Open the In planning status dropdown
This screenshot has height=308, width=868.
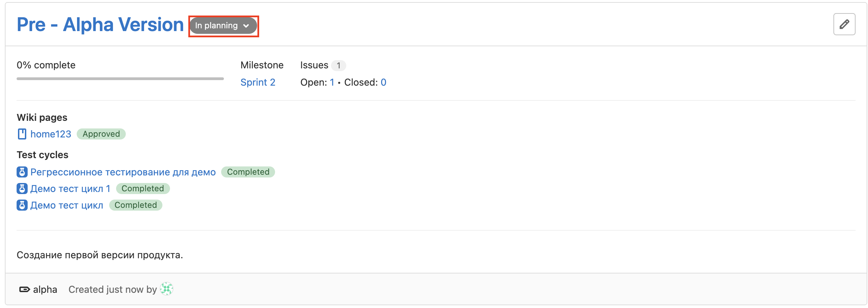tap(223, 26)
